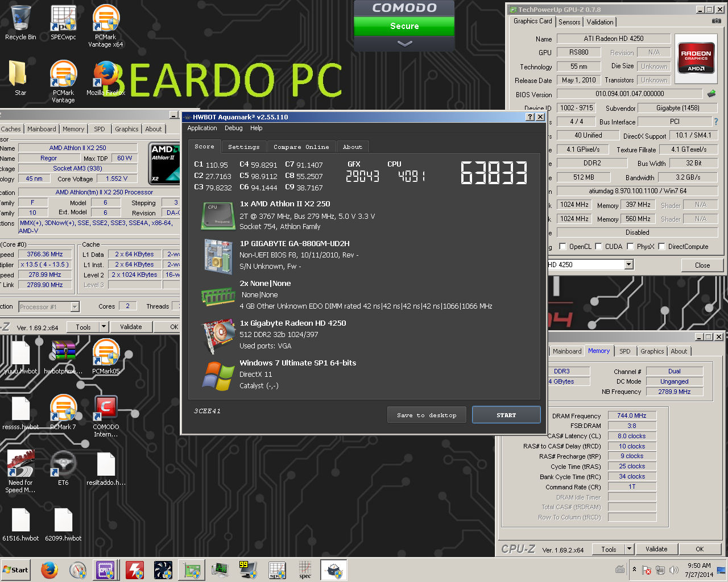
Task: Click the taskbar clock showing 9:50 AM
Action: (x=699, y=570)
